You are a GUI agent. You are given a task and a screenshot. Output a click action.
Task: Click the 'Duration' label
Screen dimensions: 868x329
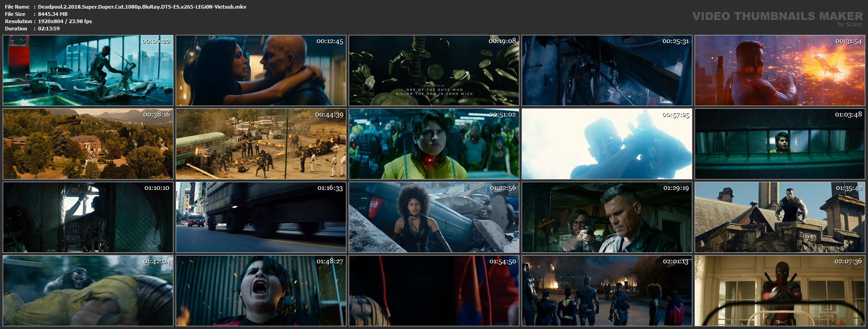[16, 29]
